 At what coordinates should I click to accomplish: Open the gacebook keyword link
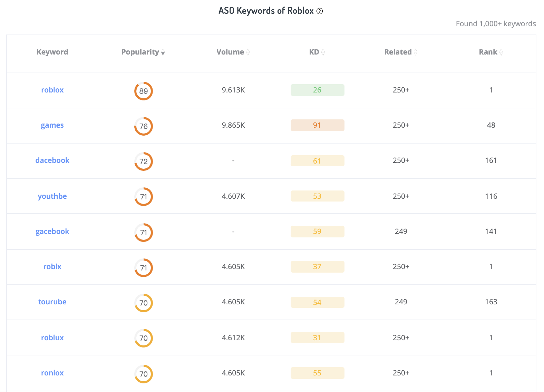[x=52, y=232]
